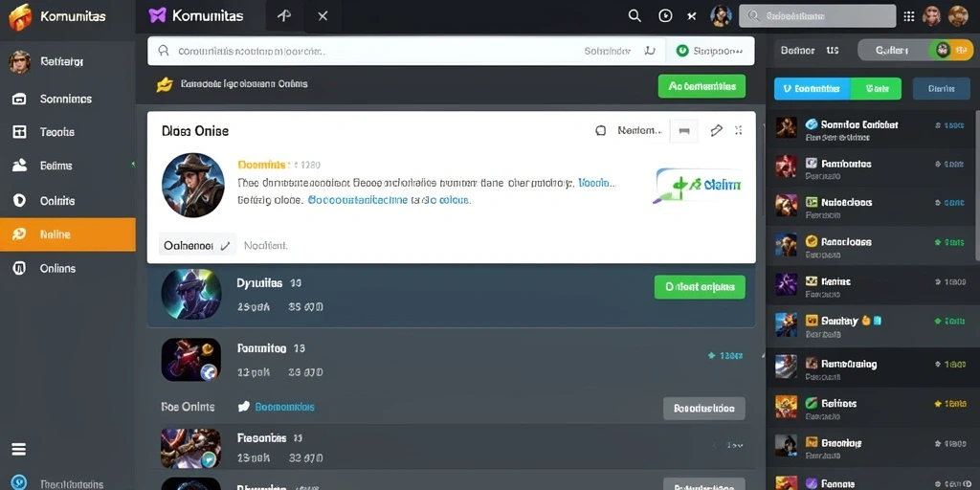Open the Broootigs row thumbnail
The height and width of the screenshot is (490, 980).
787,445
